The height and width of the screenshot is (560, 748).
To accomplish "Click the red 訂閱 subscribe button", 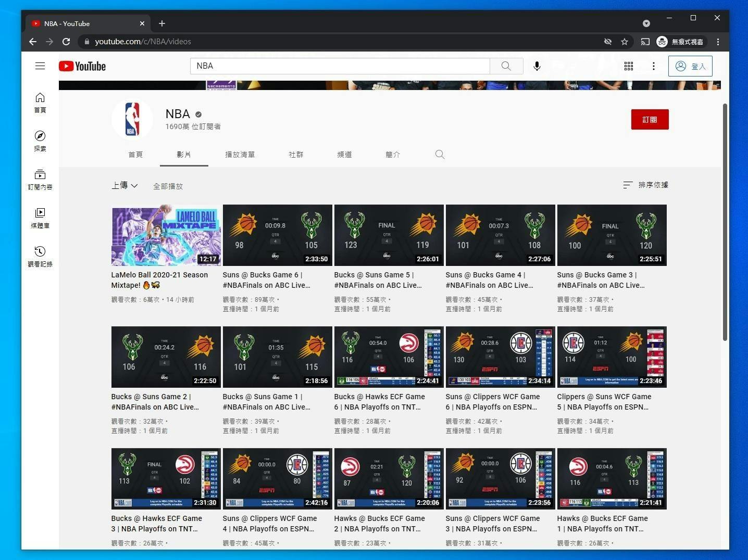I will [650, 120].
